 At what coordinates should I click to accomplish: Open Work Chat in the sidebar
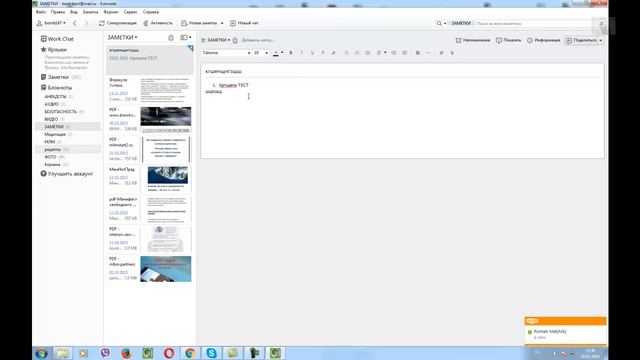click(57, 39)
